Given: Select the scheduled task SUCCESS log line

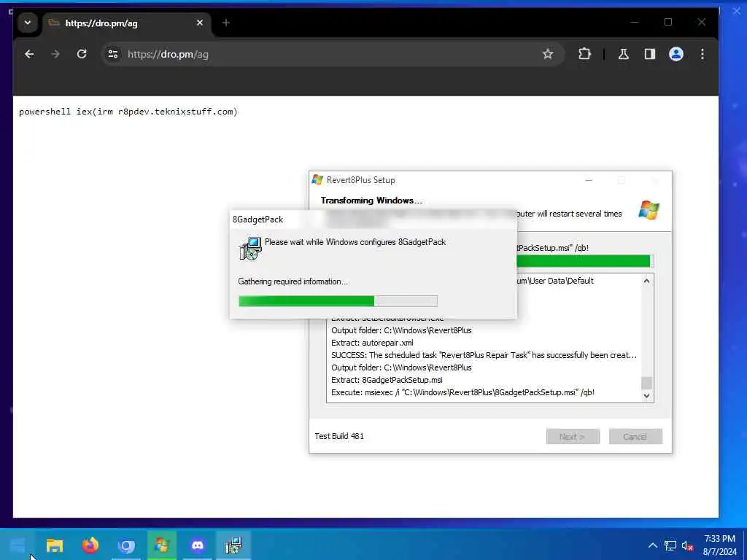Looking at the screenshot, I should pos(484,355).
